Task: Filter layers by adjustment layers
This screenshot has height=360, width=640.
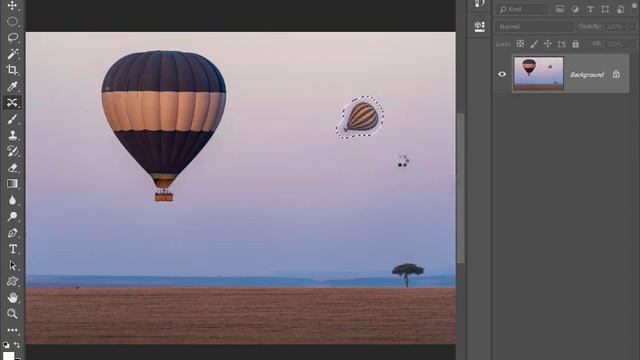Action: pos(575,9)
